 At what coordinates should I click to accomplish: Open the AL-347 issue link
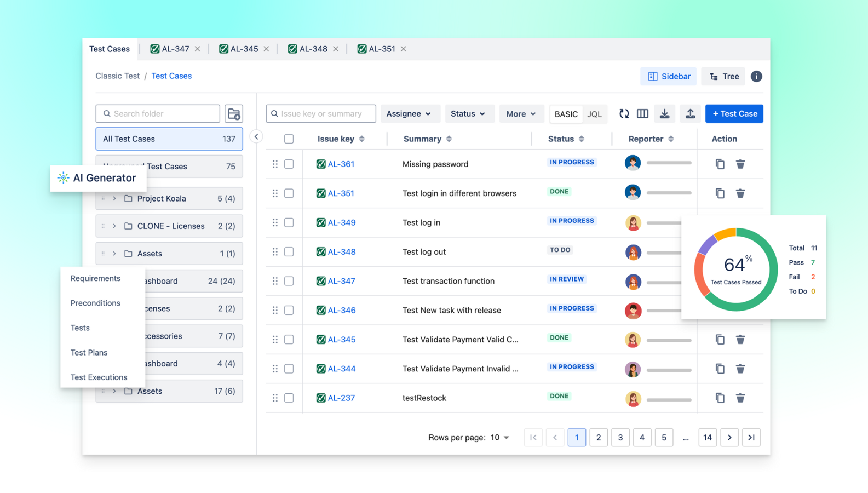(x=341, y=281)
